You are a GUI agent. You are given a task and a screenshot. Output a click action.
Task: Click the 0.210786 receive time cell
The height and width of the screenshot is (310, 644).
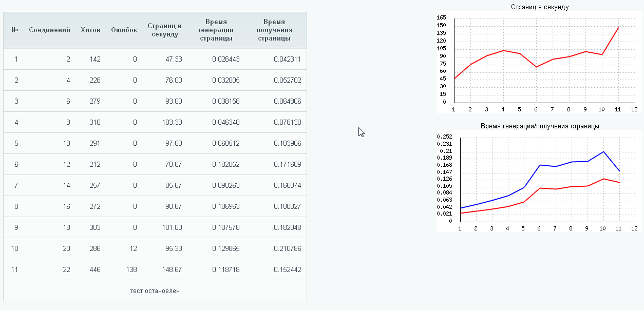pos(287,249)
